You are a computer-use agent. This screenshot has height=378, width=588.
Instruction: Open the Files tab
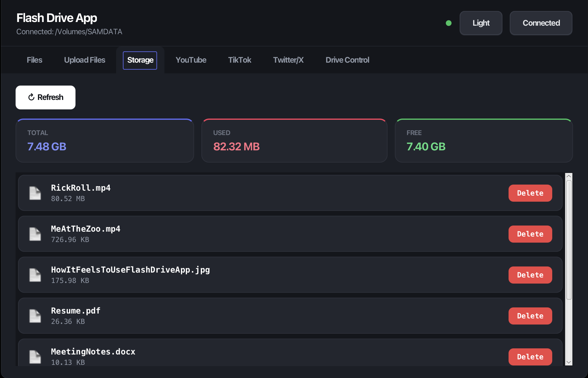click(35, 60)
